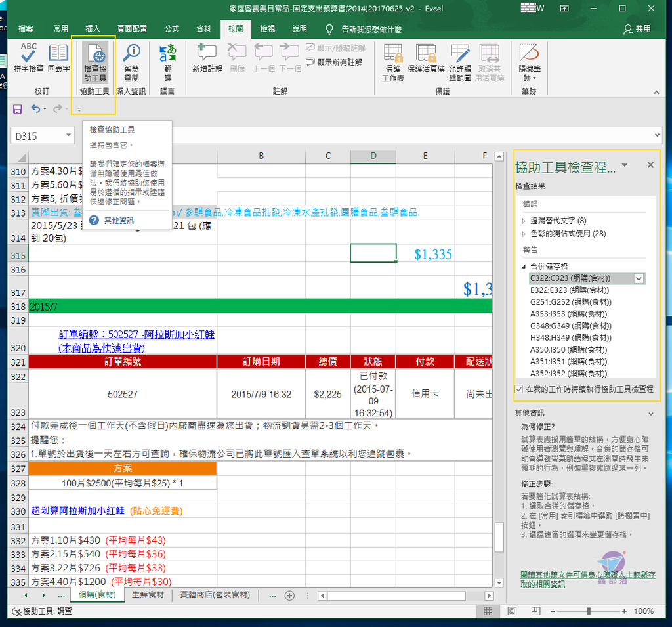The width and height of the screenshot is (672, 627).
Task: Click the 其他資訊 link in the tooltip
Action: tap(119, 221)
